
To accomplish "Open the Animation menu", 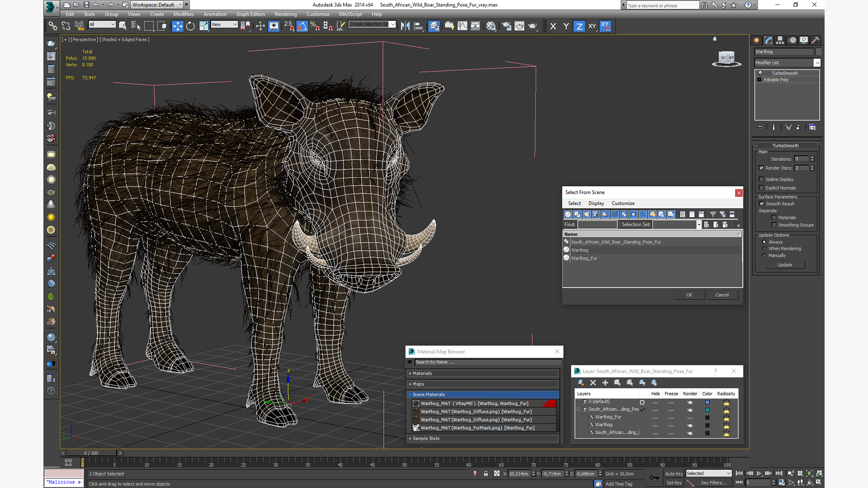I will click(215, 14).
